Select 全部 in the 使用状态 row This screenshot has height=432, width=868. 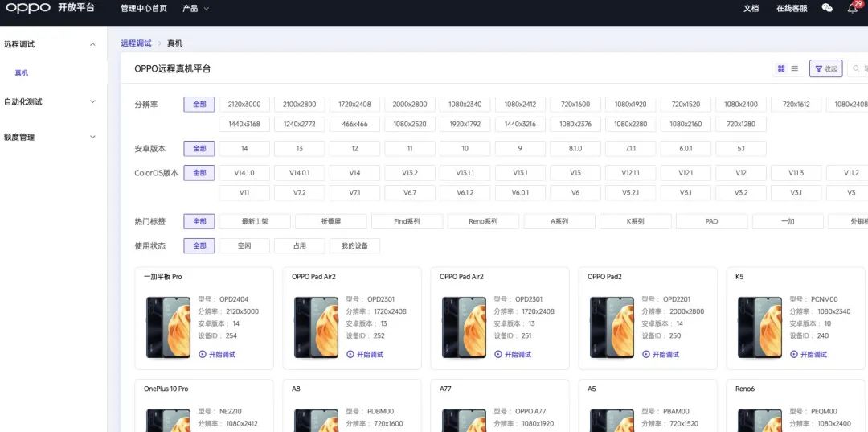point(199,246)
